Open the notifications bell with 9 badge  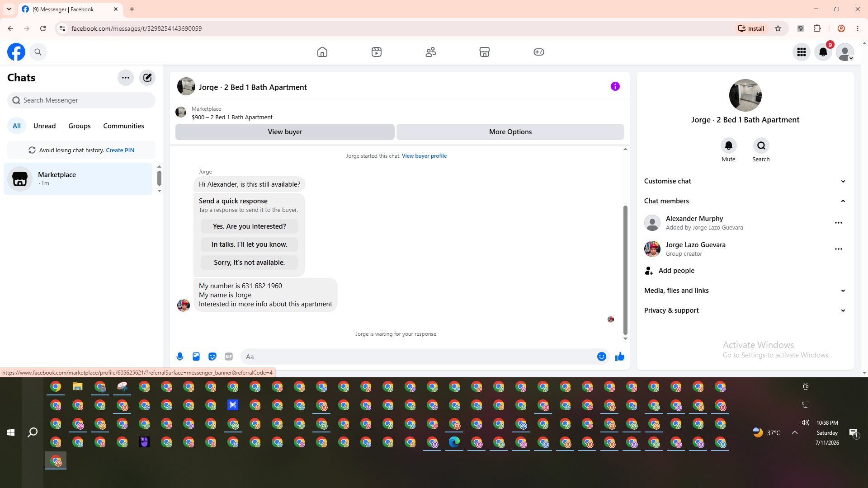click(x=823, y=52)
